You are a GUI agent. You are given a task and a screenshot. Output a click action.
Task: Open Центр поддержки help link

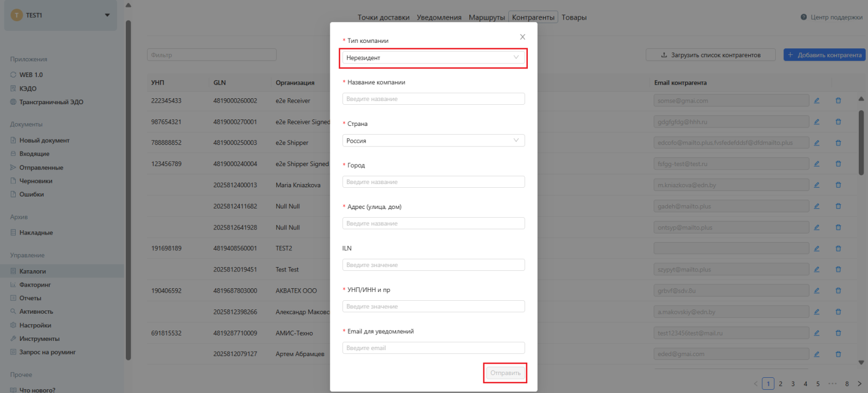click(832, 17)
